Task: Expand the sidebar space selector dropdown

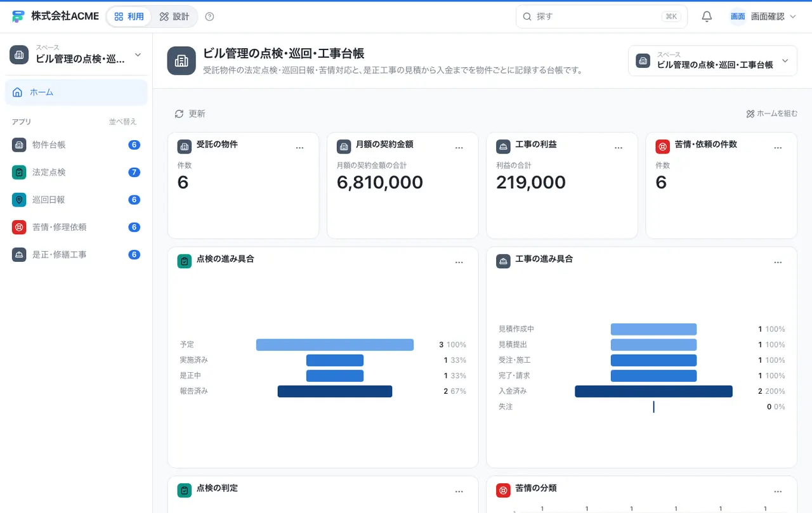Action: pos(76,55)
